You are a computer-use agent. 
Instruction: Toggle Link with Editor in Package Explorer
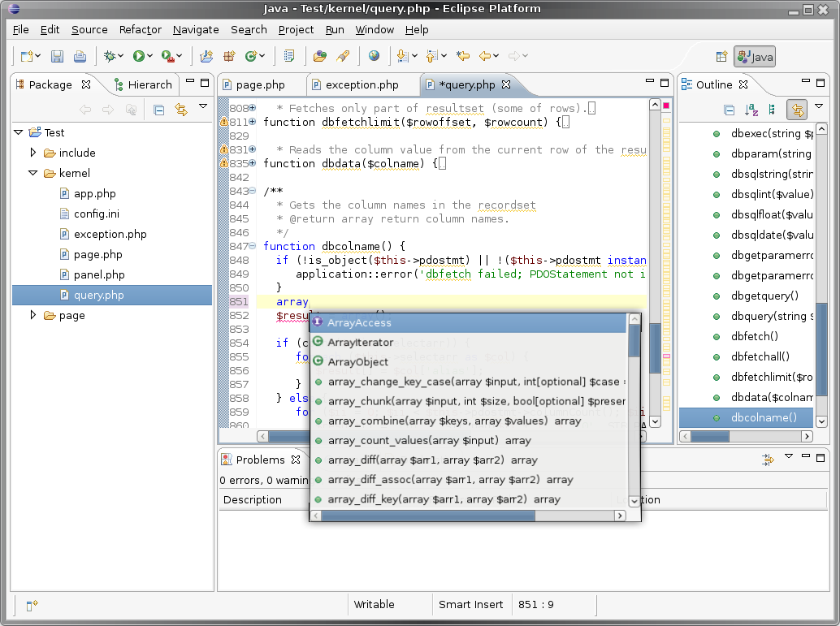click(181, 110)
